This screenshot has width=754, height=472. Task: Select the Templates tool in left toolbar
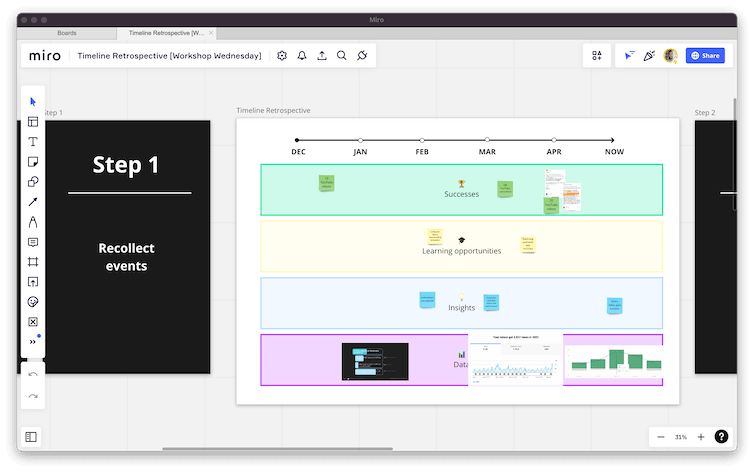click(33, 122)
